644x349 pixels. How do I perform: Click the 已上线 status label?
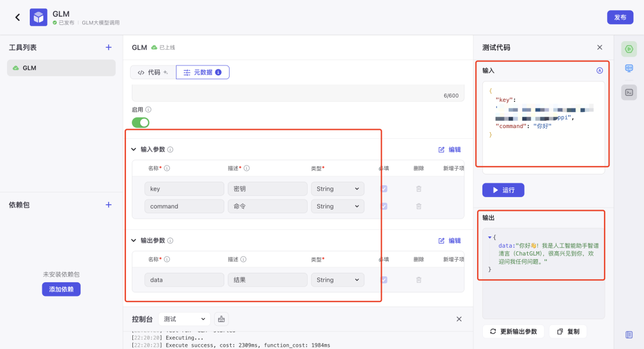pyautogui.click(x=167, y=48)
